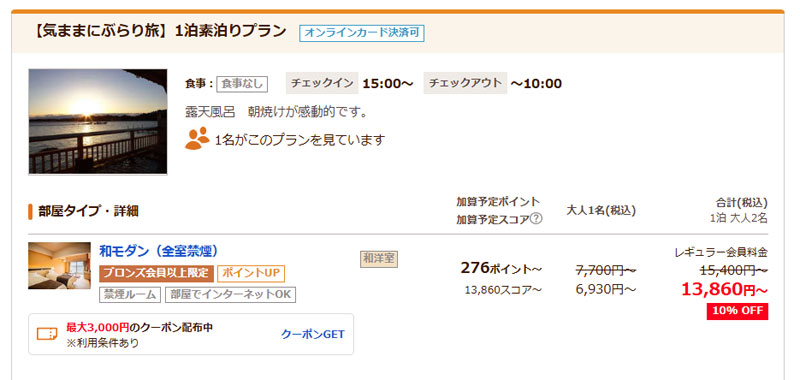The image size is (800, 380).
Task: Click the 禁煙ルーム tag
Action: click(x=130, y=295)
